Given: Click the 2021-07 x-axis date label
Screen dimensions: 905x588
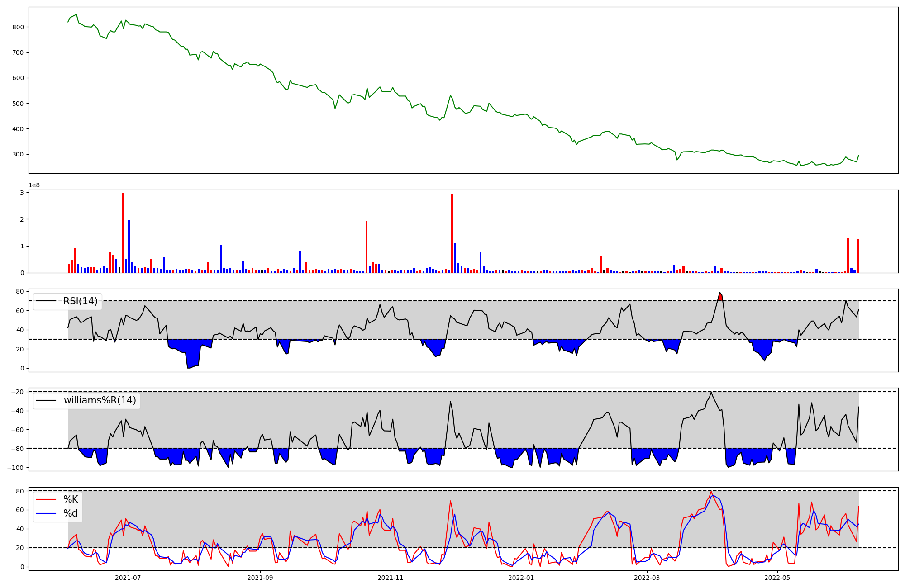Looking at the screenshot, I should (x=128, y=578).
